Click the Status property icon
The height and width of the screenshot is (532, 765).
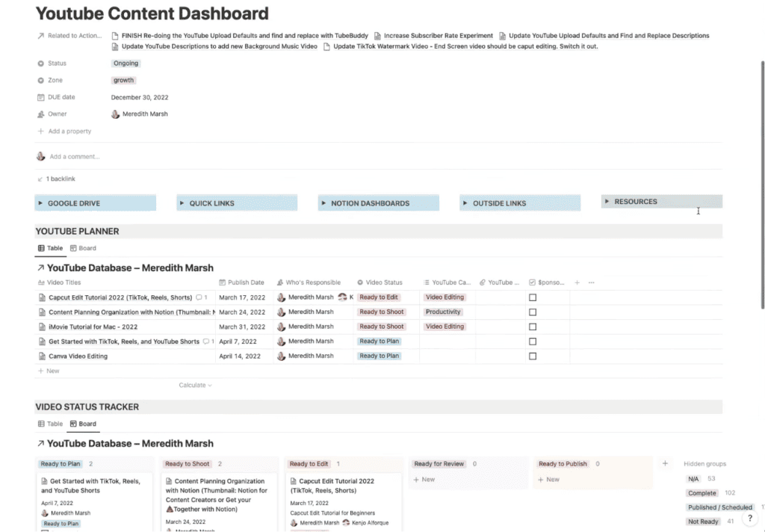coord(41,64)
